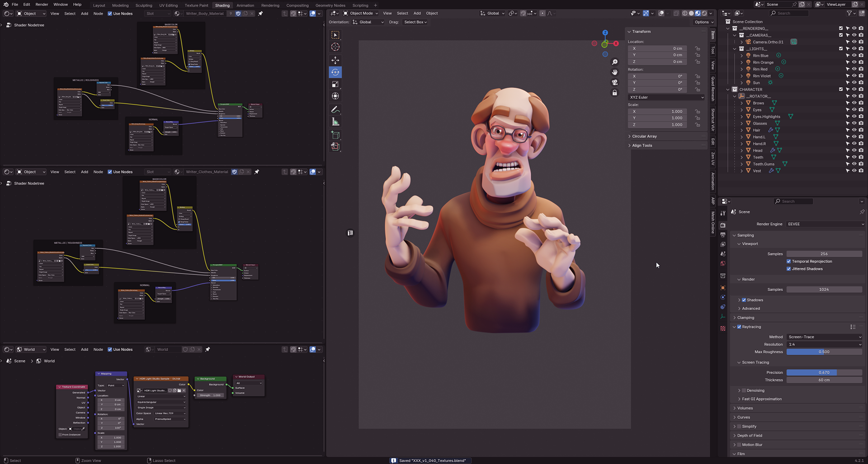
Task: Activate the Move tool
Action: pyautogui.click(x=335, y=60)
